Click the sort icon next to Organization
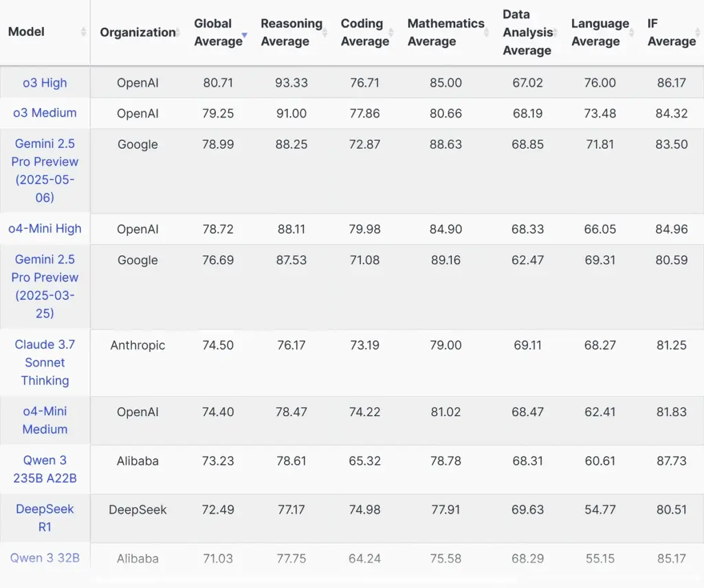The image size is (704, 588). pos(178,32)
